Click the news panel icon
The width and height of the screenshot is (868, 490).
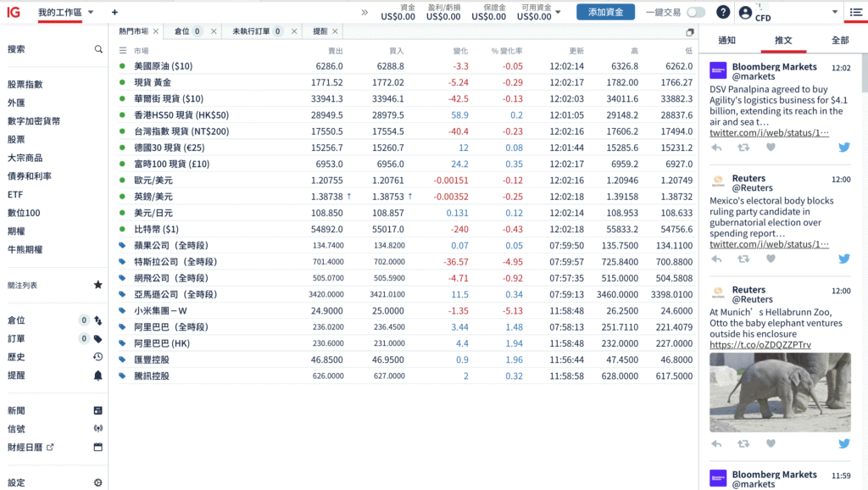coord(98,411)
